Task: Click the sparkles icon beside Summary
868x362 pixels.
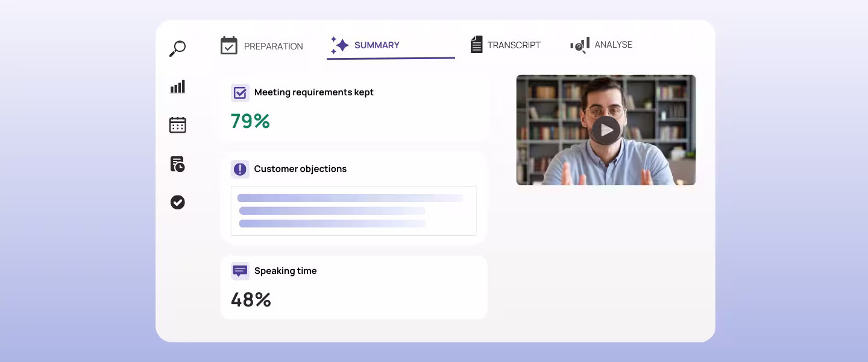Action: (340, 45)
